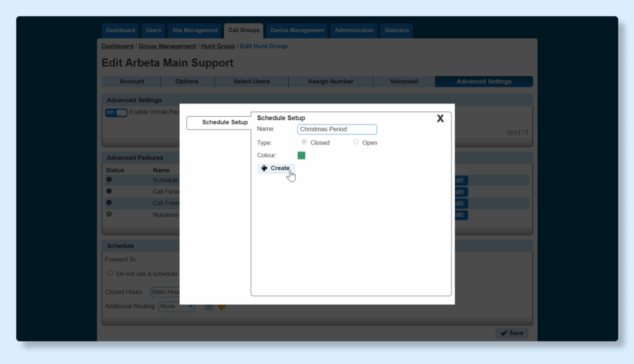Open the green Colour swatch picker
The height and width of the screenshot is (364, 634).
point(301,156)
